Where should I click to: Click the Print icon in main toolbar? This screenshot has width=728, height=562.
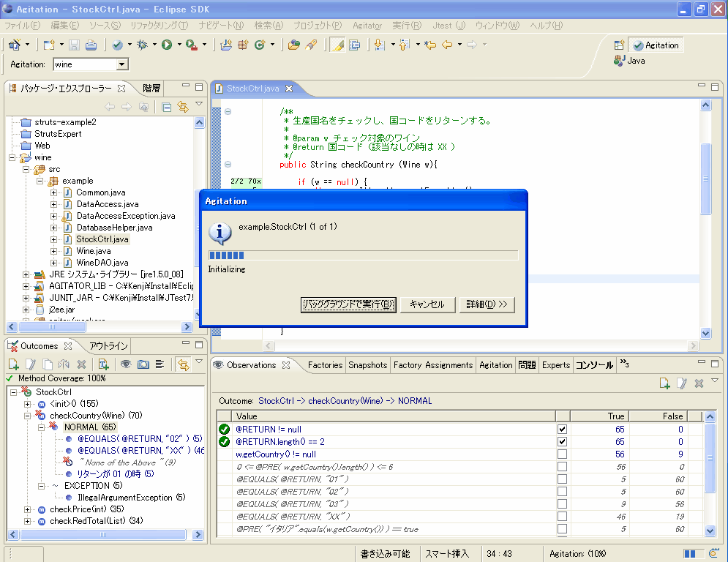(91, 45)
